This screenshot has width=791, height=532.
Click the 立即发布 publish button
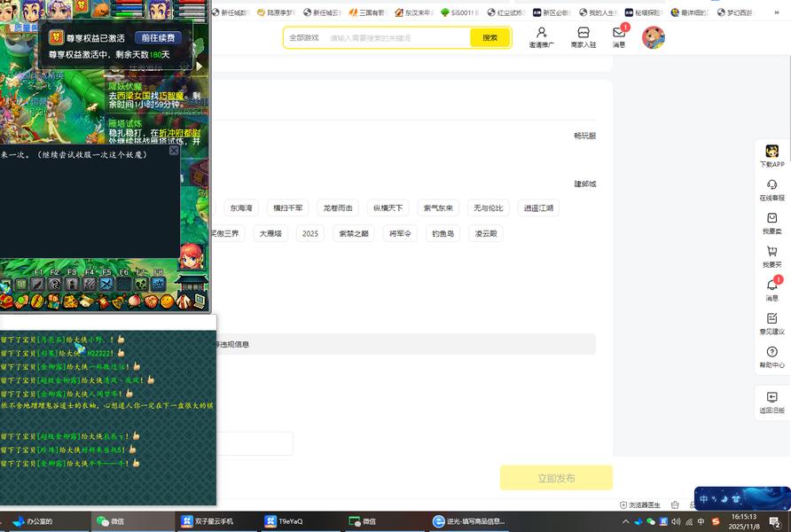556,478
